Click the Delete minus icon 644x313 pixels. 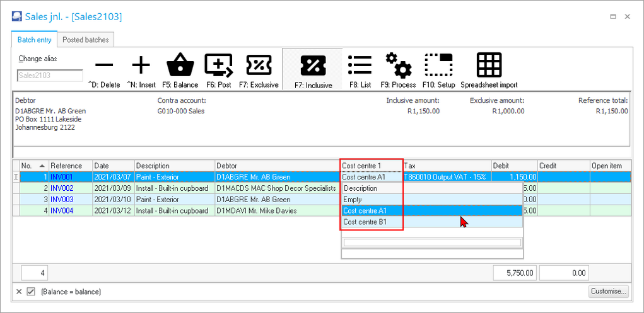tap(104, 65)
